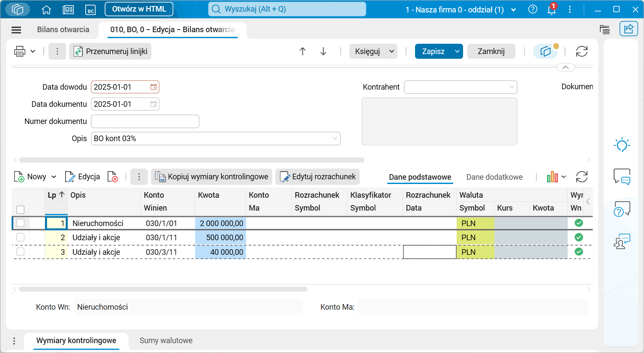Click Przenumeruj linijki

click(110, 51)
